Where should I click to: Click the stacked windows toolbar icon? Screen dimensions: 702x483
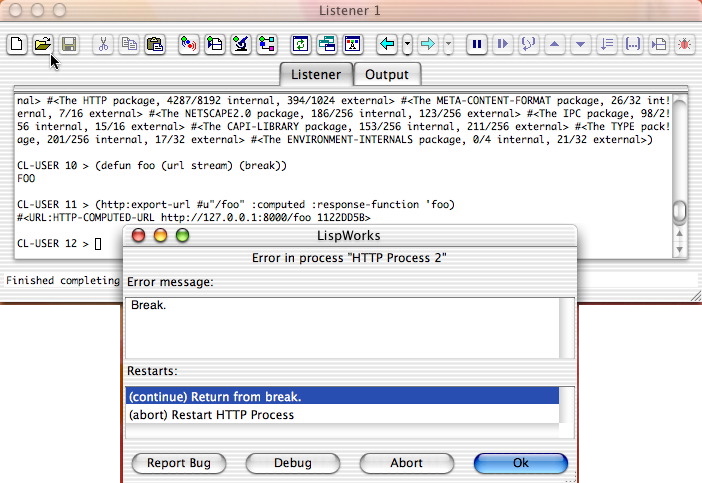tap(327, 44)
